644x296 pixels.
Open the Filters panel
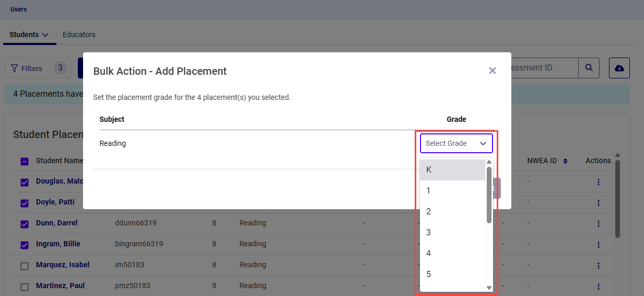point(27,68)
